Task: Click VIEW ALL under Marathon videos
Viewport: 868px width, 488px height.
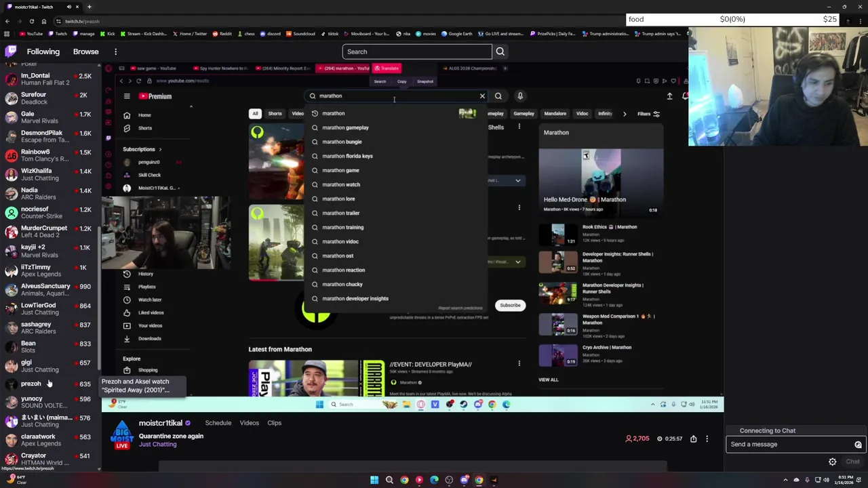Action: [548, 380]
